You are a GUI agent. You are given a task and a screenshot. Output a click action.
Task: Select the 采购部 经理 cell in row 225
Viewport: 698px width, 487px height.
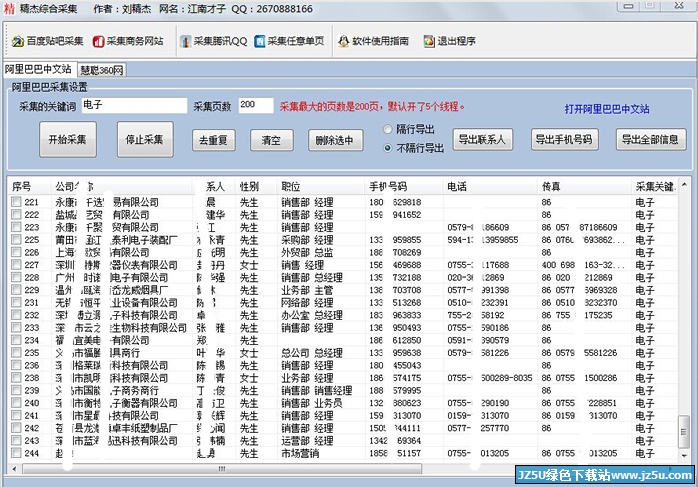point(307,240)
